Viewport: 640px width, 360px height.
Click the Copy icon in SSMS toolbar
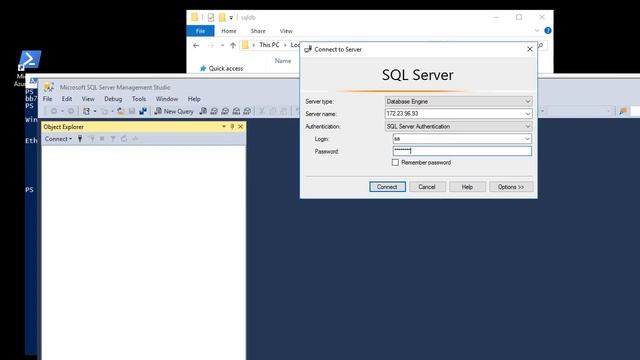[x=273, y=111]
